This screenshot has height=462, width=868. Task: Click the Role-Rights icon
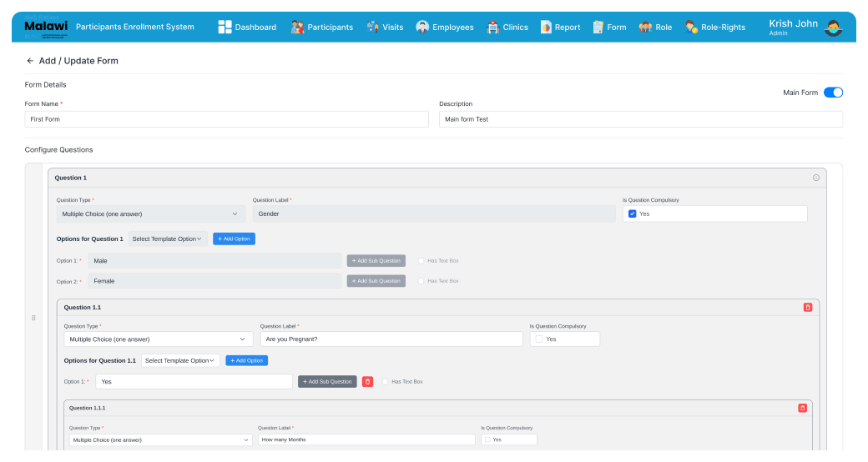point(691,27)
